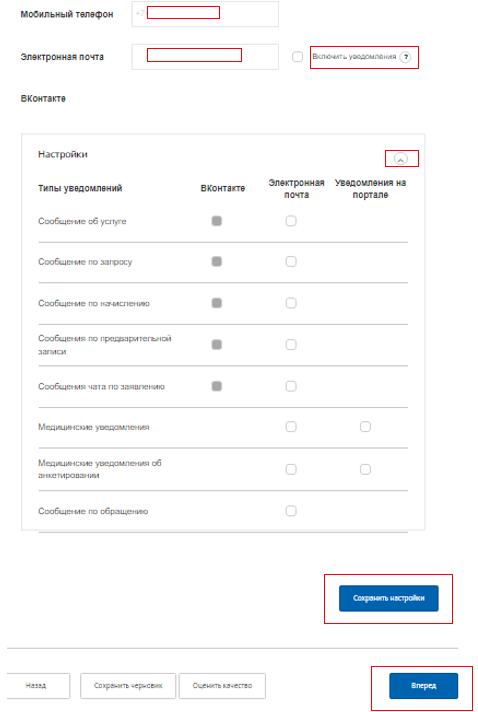This screenshot has width=478, height=712.
Task: Check email for Сообщение по обращению
Action: pos(291,511)
